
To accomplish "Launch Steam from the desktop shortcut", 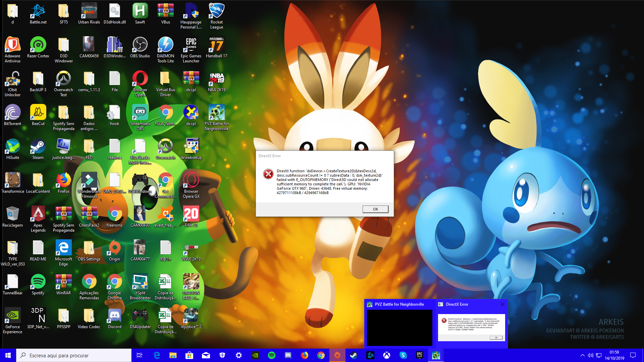I will [x=38, y=147].
